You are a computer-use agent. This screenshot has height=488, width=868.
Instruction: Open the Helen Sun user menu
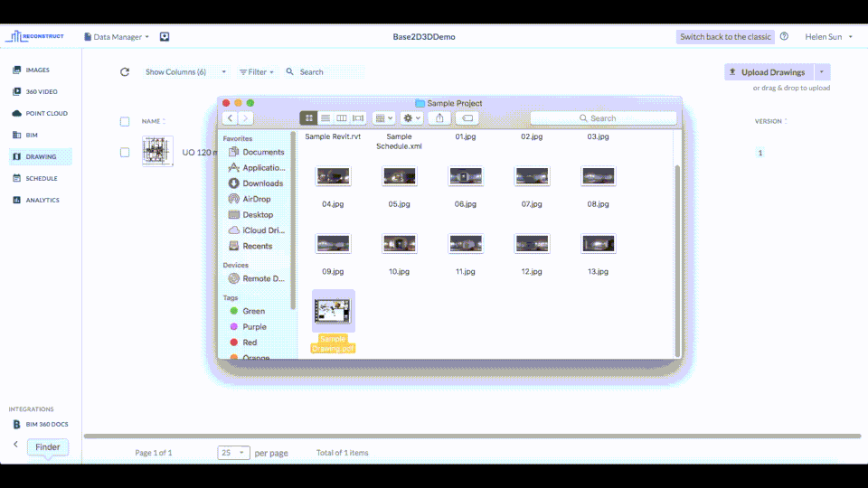click(x=829, y=36)
